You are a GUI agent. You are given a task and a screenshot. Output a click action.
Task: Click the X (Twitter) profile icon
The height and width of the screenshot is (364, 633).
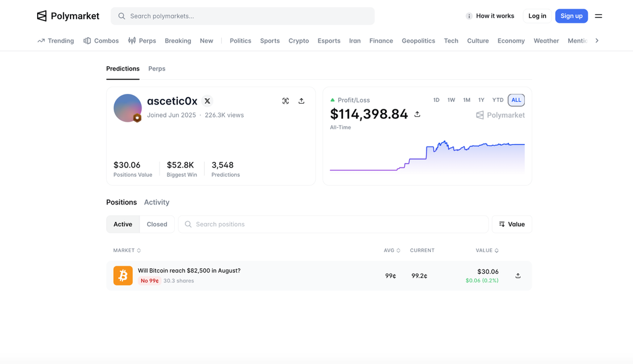pos(207,101)
